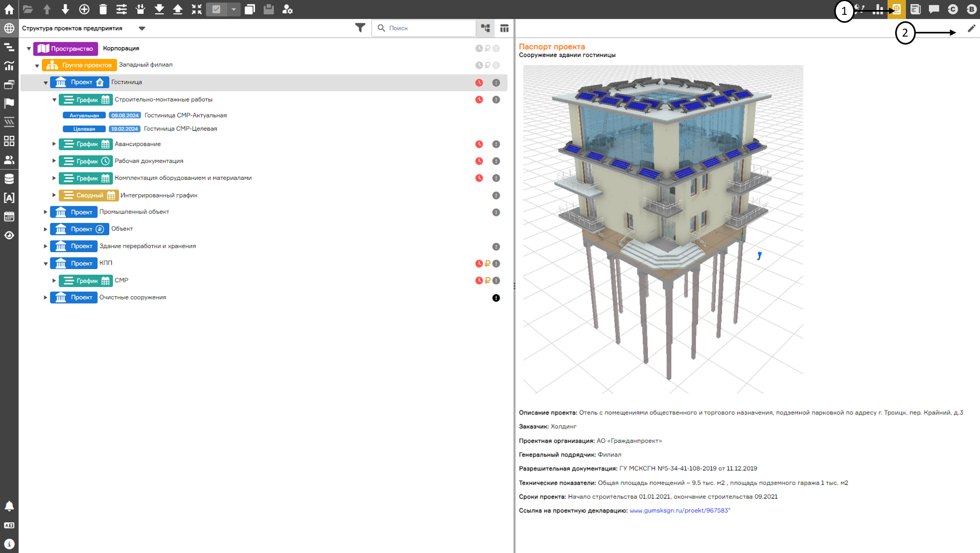Toggle the project passport panel button
This screenshot has width=980, height=553.
click(x=897, y=9)
